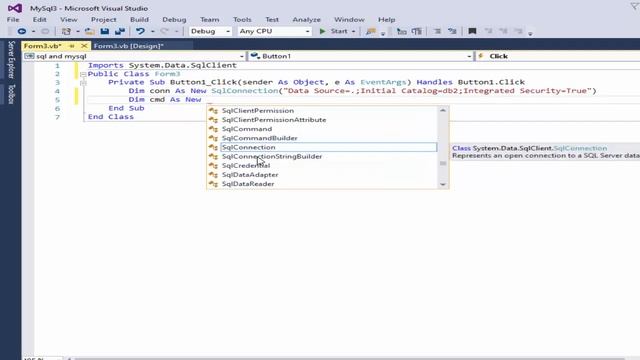Open the Navigate Backward history dropdown arrow
640x360 pixels.
pyautogui.click(x=33, y=32)
